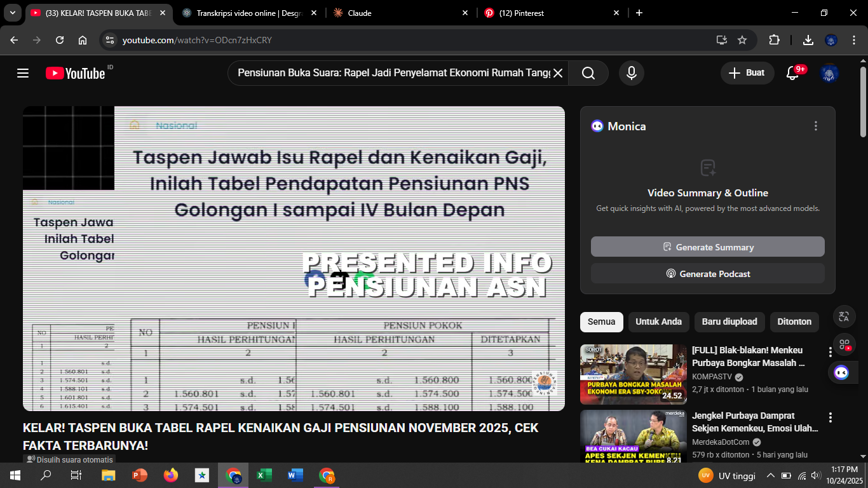Open YouTube account avatar menu

tap(830, 73)
